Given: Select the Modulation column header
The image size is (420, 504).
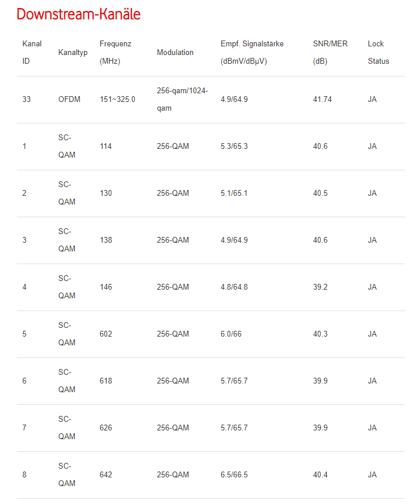Looking at the screenshot, I should 175,52.
